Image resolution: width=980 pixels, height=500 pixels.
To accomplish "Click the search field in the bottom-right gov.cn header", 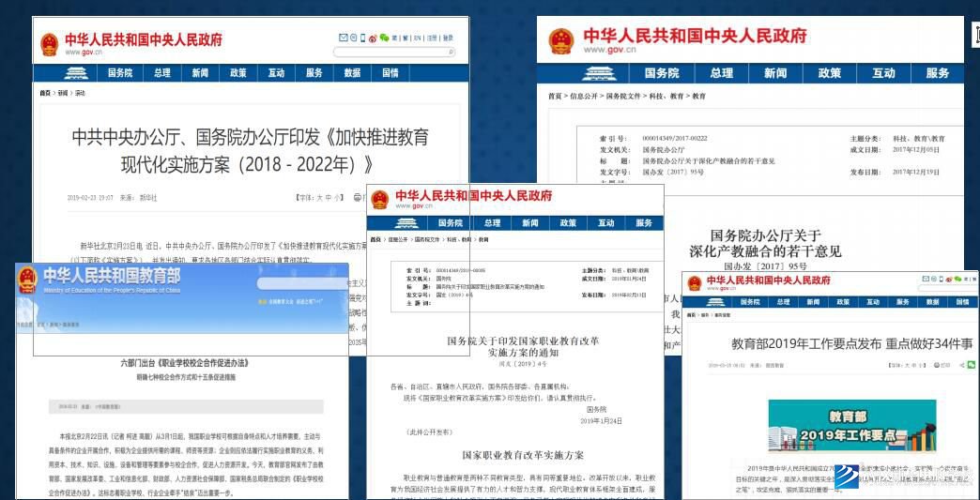I will coord(947,288).
